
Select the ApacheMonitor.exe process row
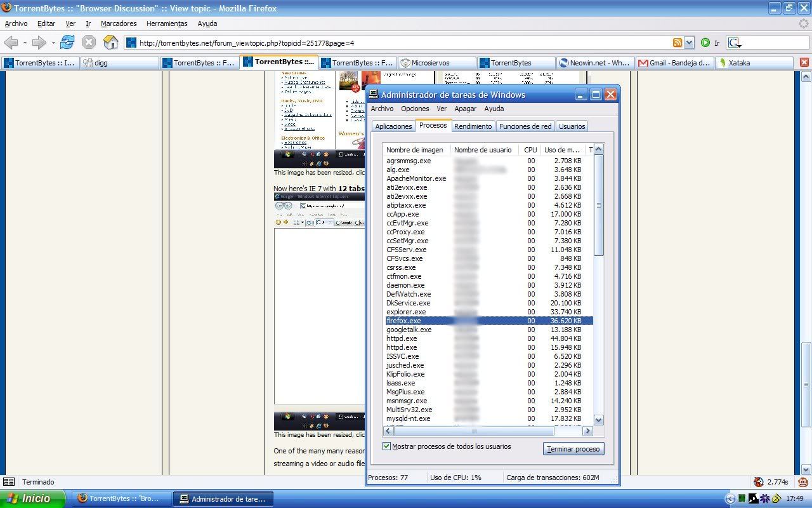pos(488,178)
